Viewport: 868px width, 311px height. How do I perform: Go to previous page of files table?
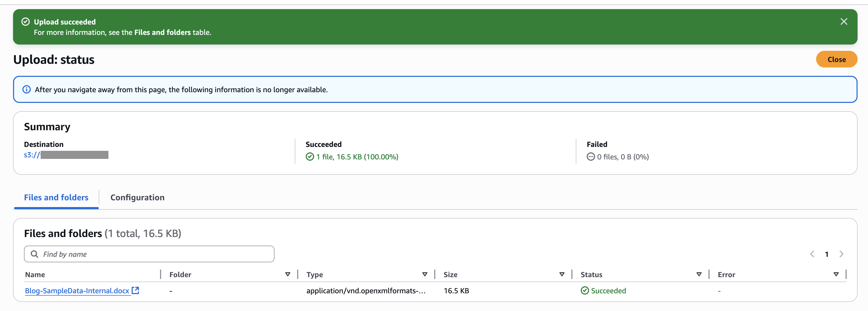[x=812, y=254]
